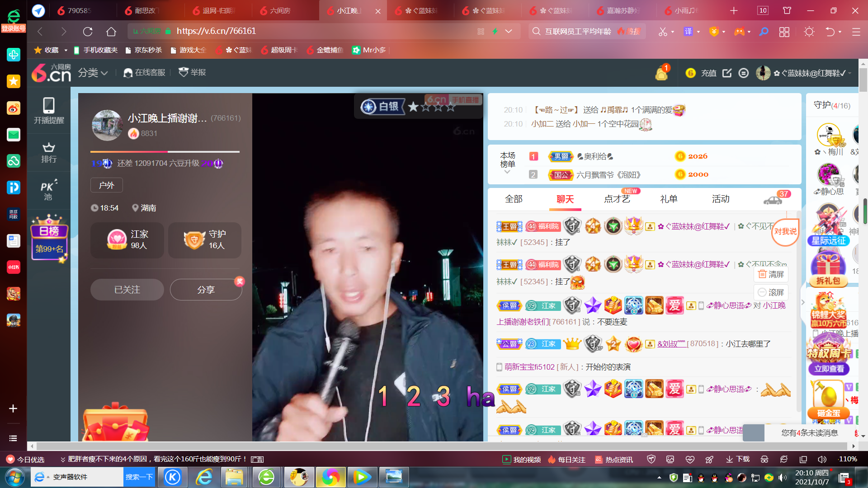Click Windows Start button

tap(14, 477)
